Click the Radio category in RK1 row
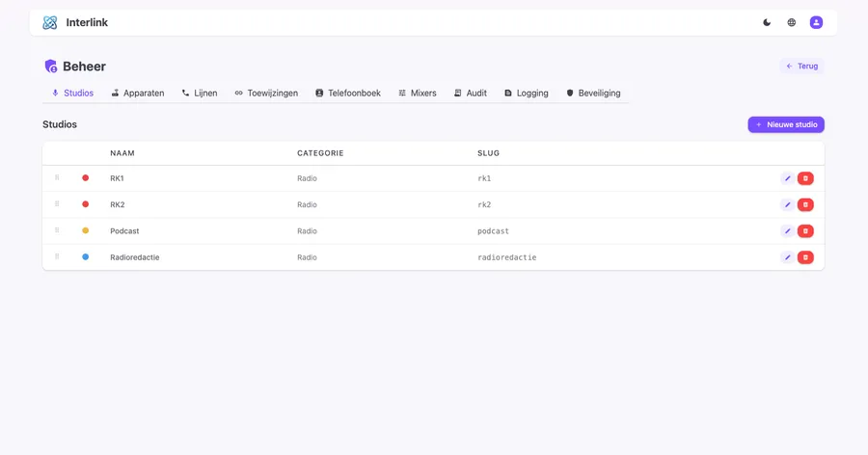 (308, 178)
